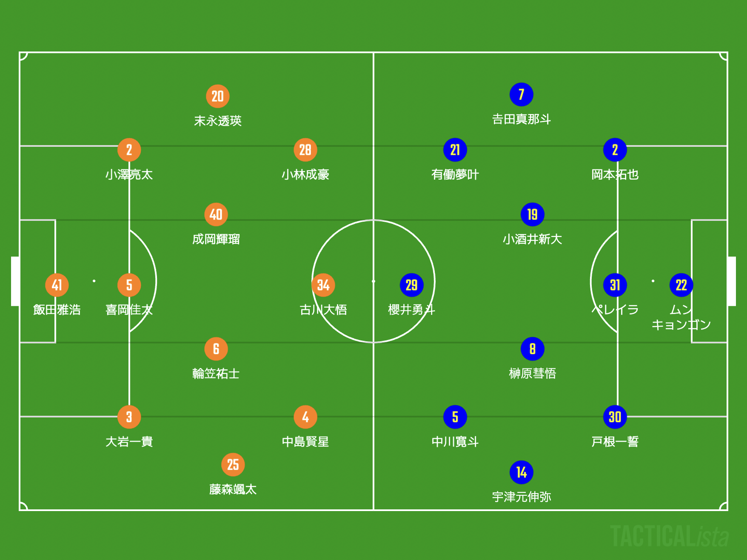Click the orange number 20 player marker

(x=217, y=96)
